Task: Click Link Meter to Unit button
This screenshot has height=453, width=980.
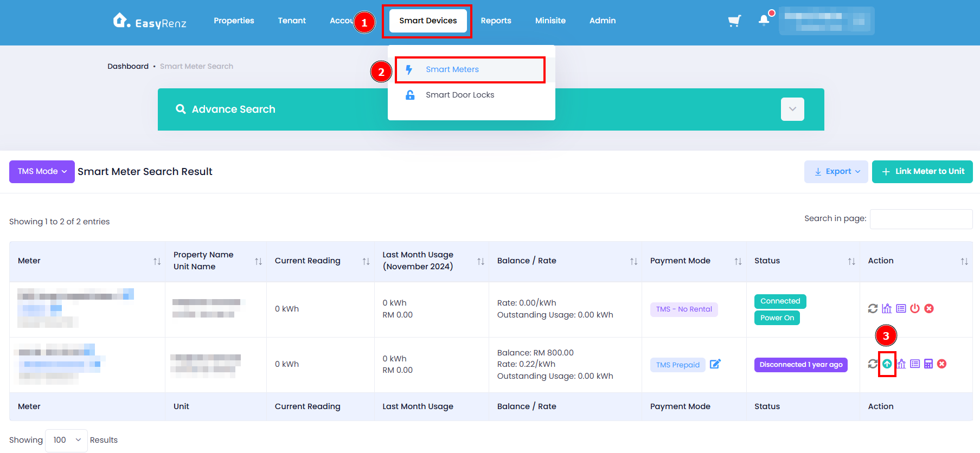Action: (922, 171)
